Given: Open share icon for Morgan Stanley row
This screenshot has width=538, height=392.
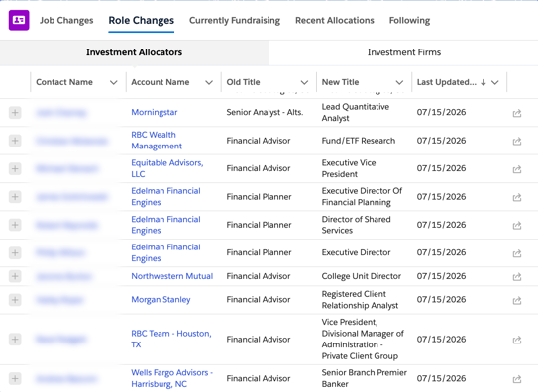Looking at the screenshot, I should coord(517,301).
